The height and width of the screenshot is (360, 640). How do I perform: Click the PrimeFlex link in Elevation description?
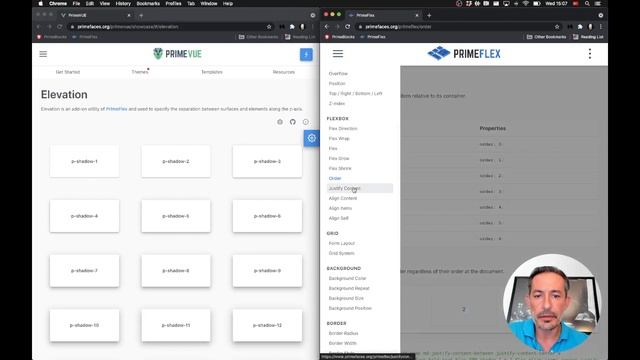point(116,109)
